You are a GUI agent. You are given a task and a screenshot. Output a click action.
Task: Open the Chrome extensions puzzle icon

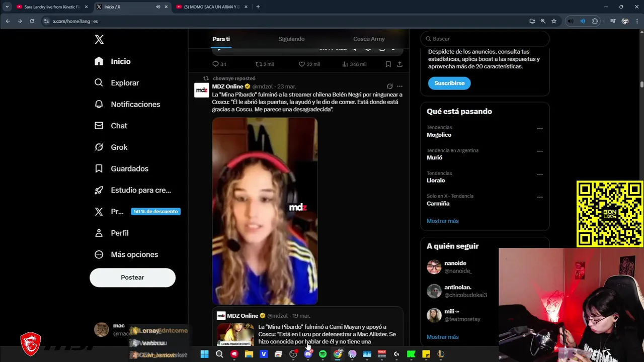coord(595,21)
